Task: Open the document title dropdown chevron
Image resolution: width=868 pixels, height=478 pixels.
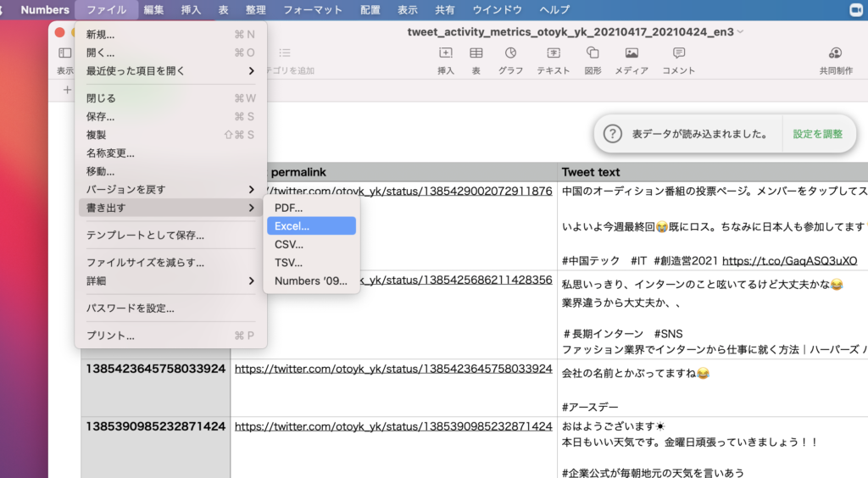Action: tap(740, 32)
